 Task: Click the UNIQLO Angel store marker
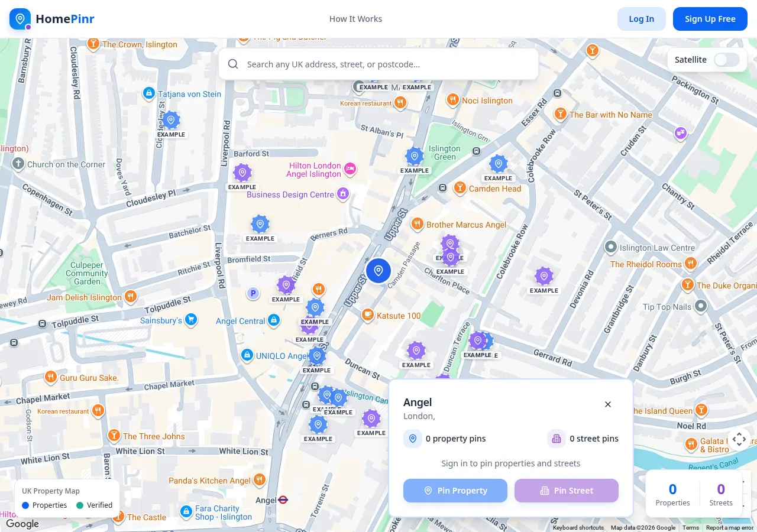click(247, 355)
